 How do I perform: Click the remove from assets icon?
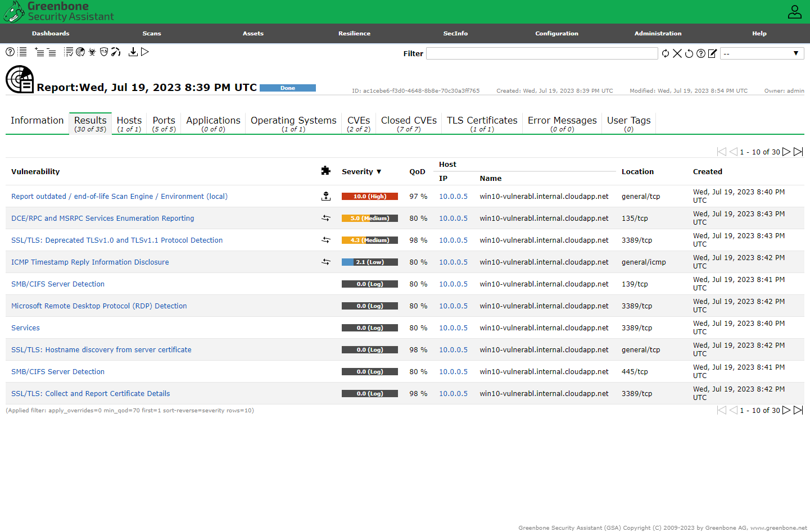click(51, 52)
